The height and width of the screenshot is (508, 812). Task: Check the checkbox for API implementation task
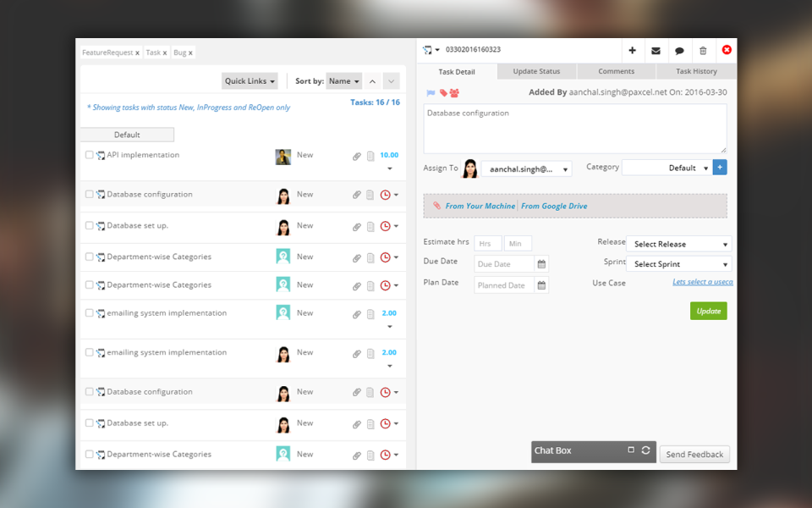point(88,155)
